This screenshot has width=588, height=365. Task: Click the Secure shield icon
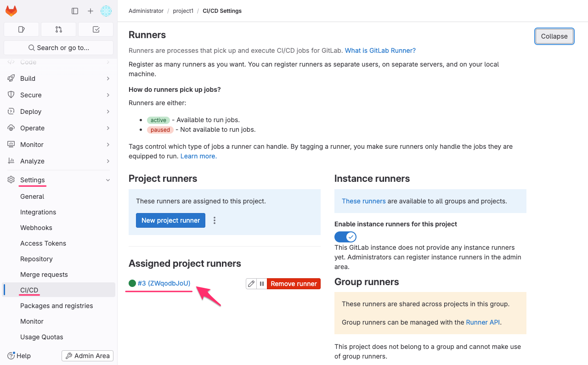coord(11,95)
